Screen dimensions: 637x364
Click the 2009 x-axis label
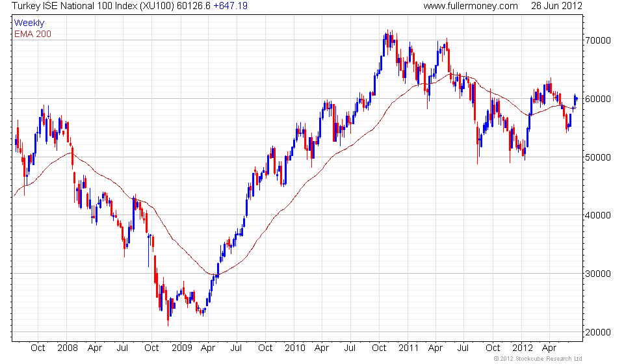click(x=181, y=348)
